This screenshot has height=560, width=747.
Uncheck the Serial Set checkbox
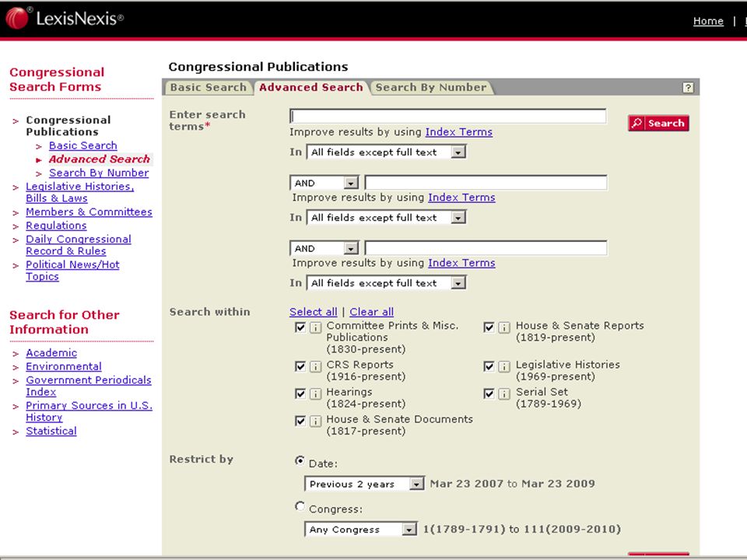pyautogui.click(x=489, y=394)
